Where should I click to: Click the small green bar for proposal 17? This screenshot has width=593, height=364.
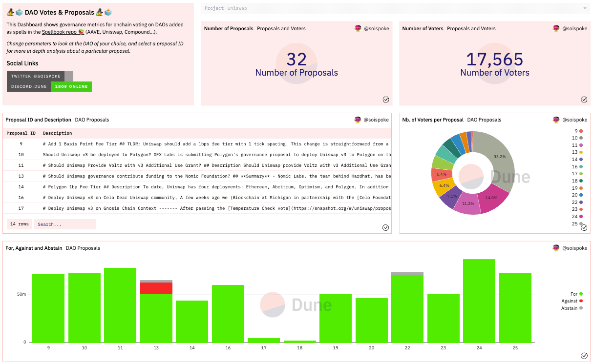pyautogui.click(x=264, y=340)
